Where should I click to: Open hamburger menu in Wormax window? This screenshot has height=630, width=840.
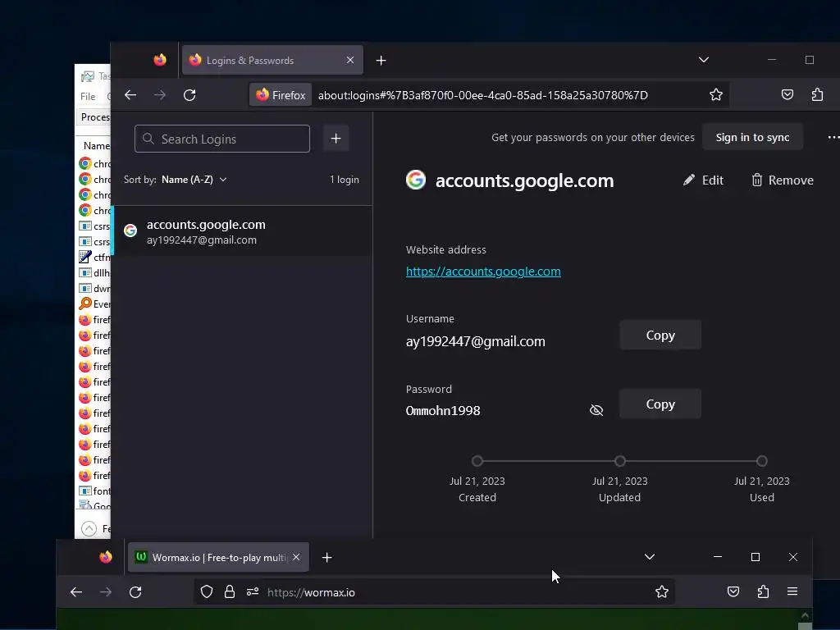pyautogui.click(x=792, y=591)
